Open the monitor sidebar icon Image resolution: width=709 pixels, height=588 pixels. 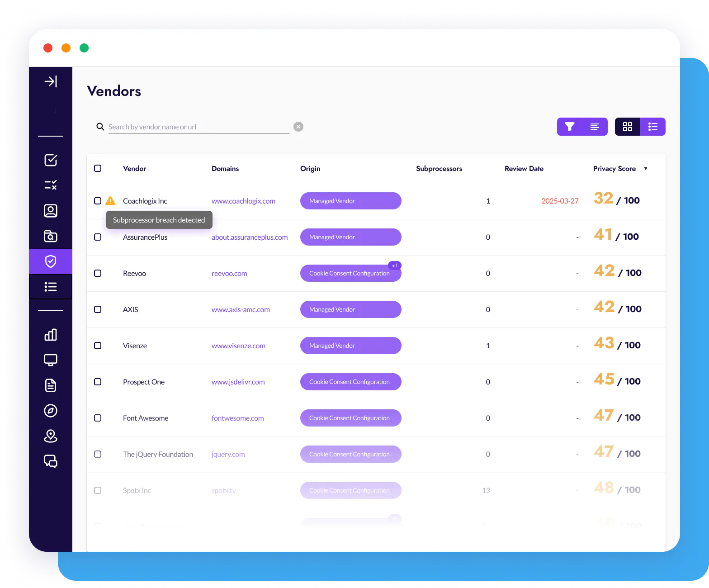point(51,360)
